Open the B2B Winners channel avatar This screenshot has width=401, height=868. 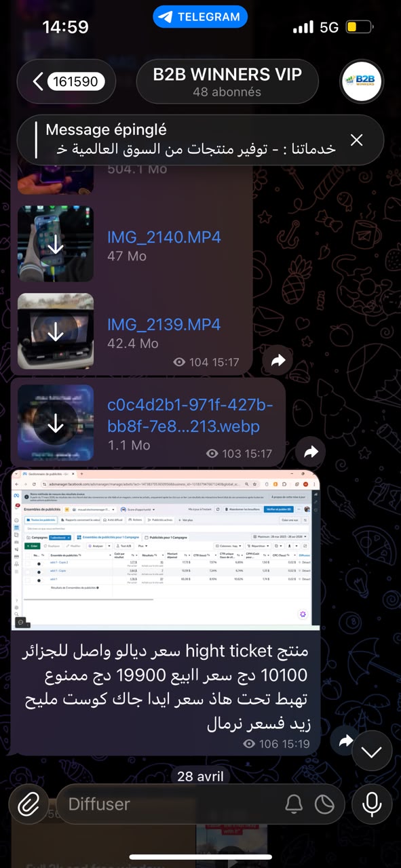[361, 82]
